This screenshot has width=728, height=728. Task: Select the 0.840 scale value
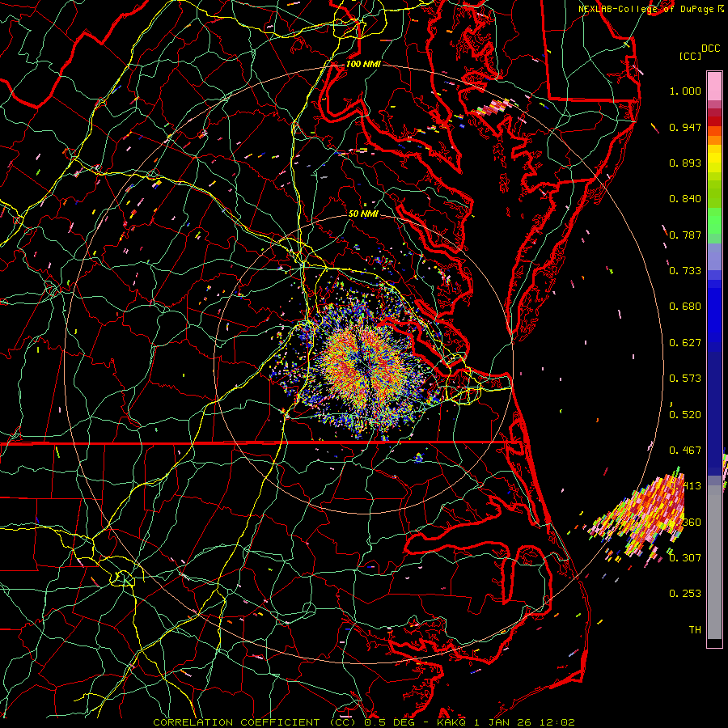(685, 199)
